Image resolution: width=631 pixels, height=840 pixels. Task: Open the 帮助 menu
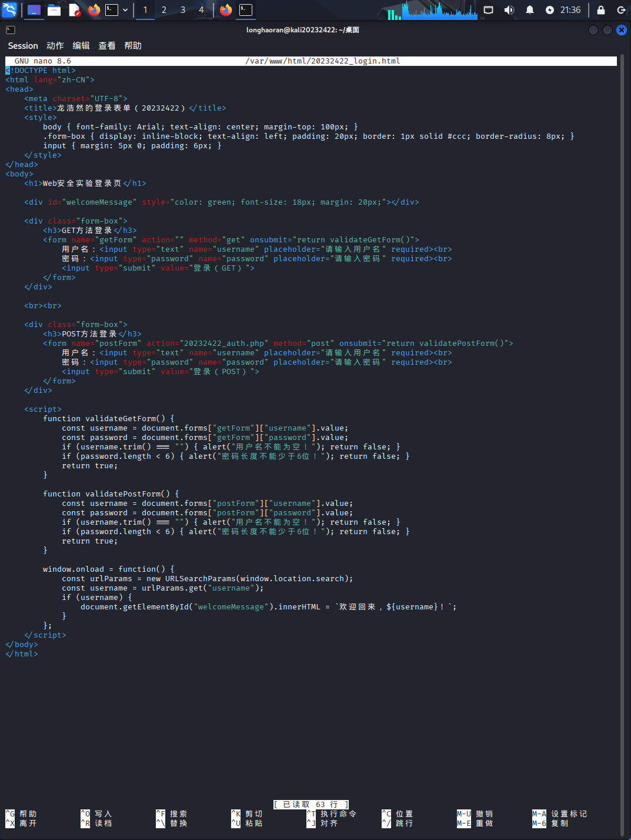pos(133,46)
